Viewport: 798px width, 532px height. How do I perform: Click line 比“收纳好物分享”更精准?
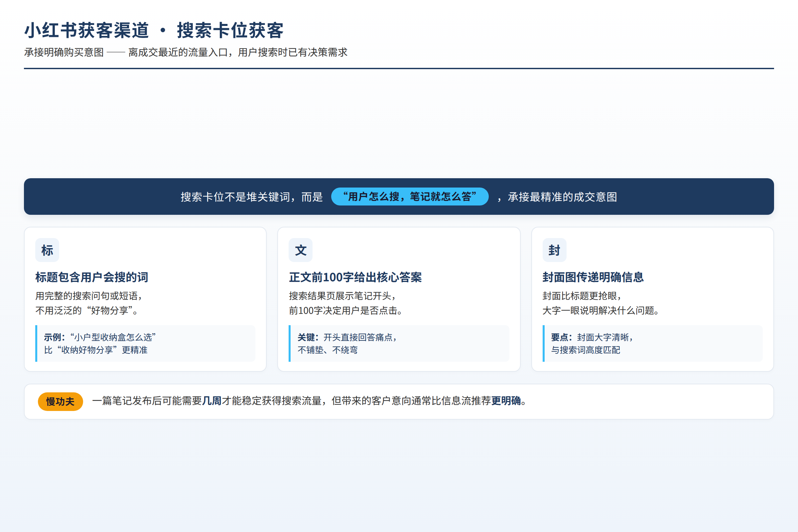[96, 350]
